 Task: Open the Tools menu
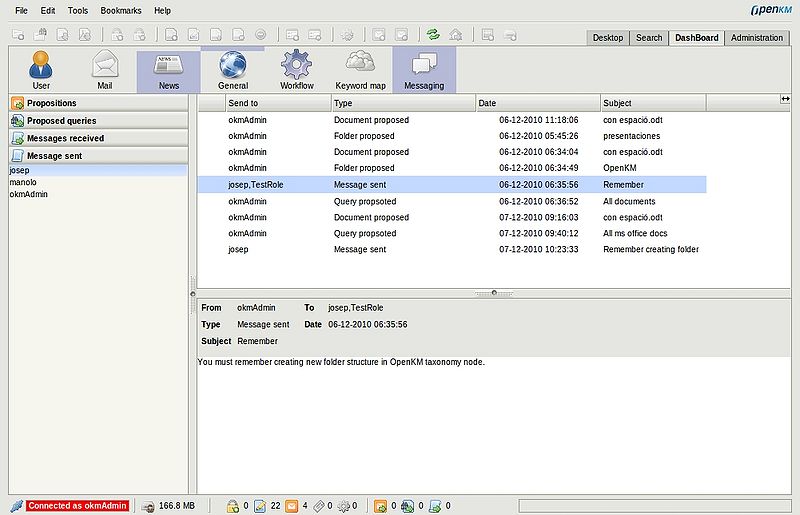(x=78, y=10)
